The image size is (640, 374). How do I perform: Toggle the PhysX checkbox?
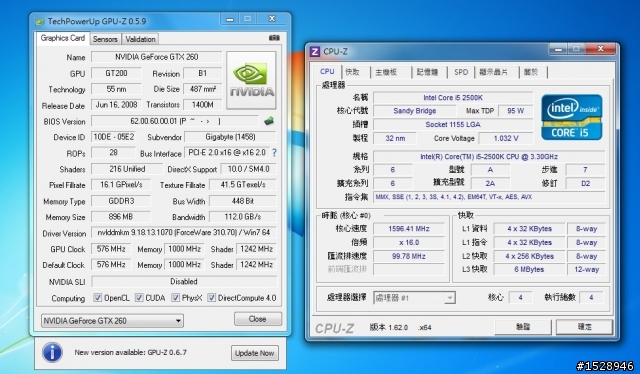tap(176, 298)
